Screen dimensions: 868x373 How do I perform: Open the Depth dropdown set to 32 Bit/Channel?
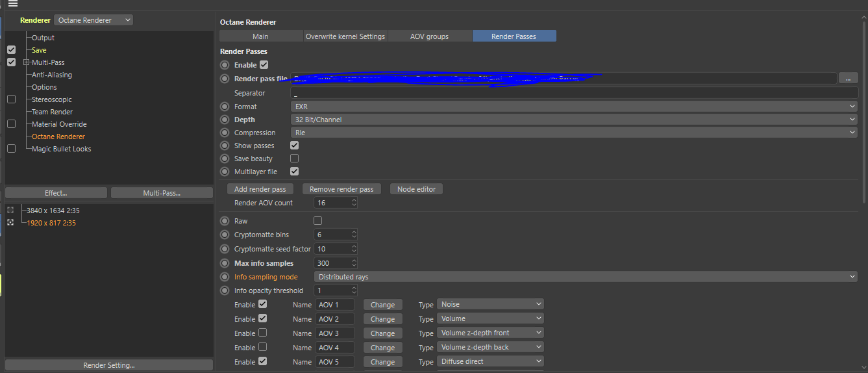tap(574, 120)
